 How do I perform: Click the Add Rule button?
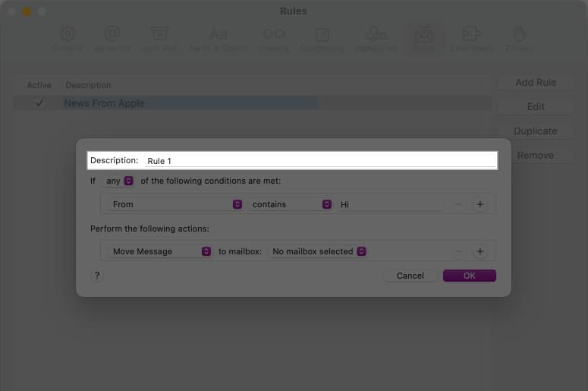[536, 83]
